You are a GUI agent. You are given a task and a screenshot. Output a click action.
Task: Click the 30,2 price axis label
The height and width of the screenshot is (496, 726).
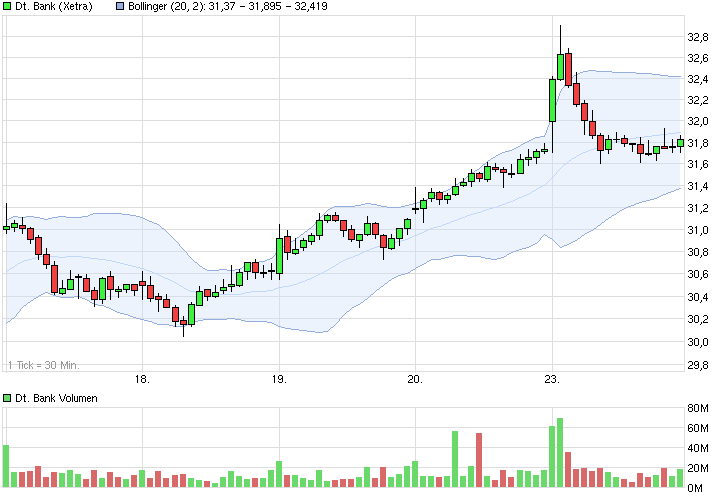coord(698,319)
